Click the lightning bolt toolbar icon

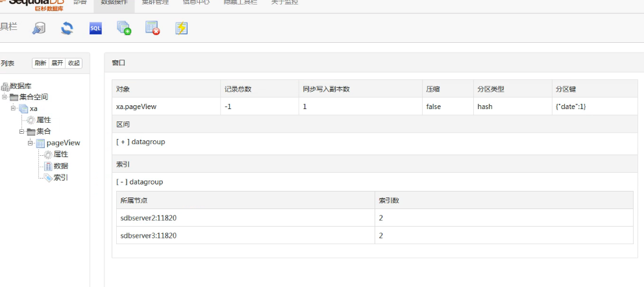pyautogui.click(x=182, y=27)
